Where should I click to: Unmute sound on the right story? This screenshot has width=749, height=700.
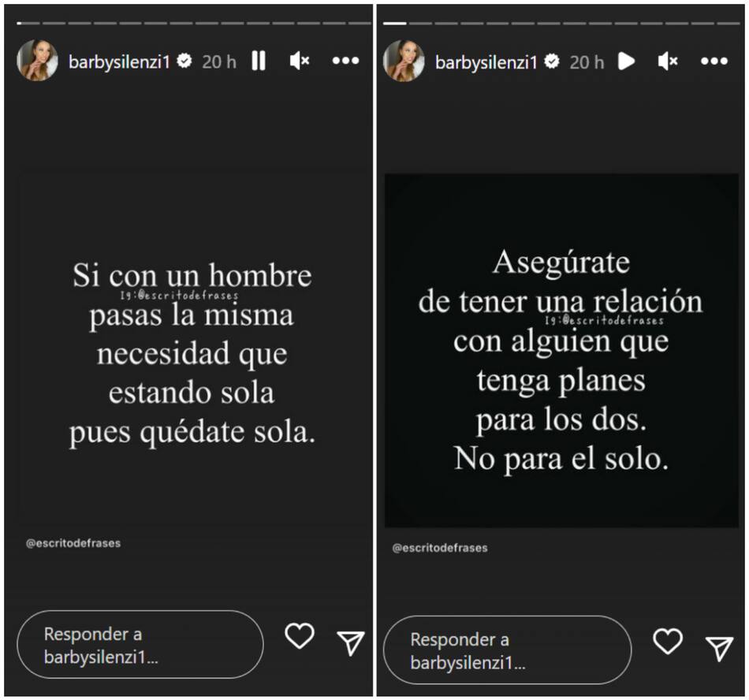[667, 61]
